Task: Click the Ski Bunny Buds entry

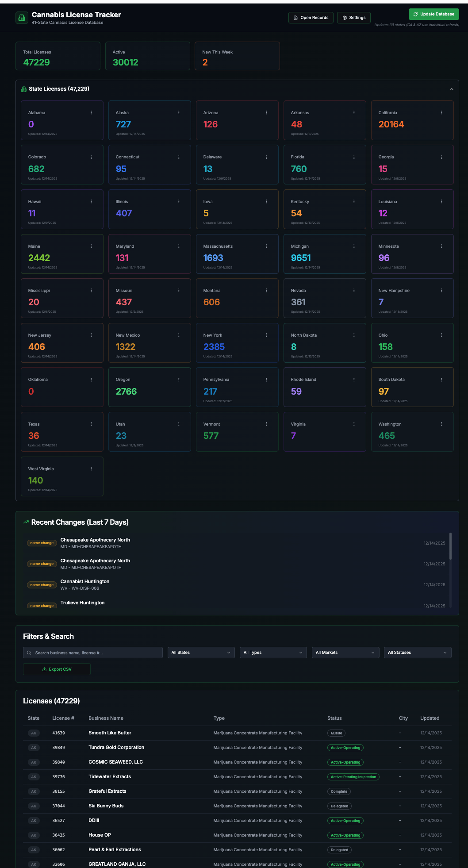Action: click(106, 806)
